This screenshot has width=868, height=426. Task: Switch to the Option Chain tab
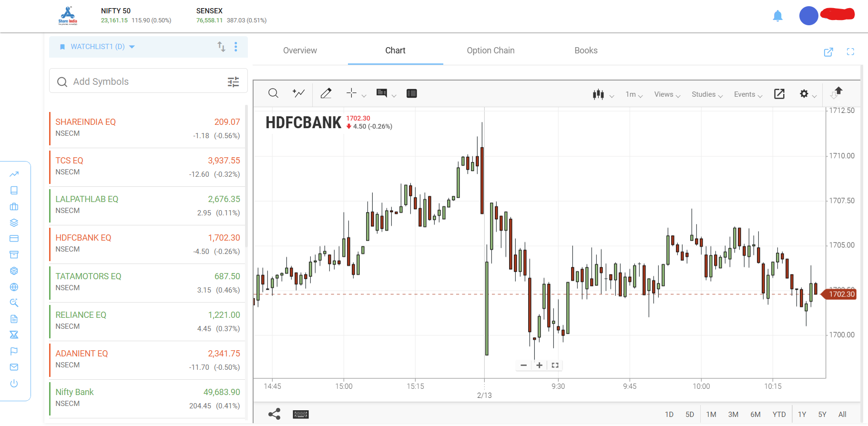pyautogui.click(x=490, y=51)
